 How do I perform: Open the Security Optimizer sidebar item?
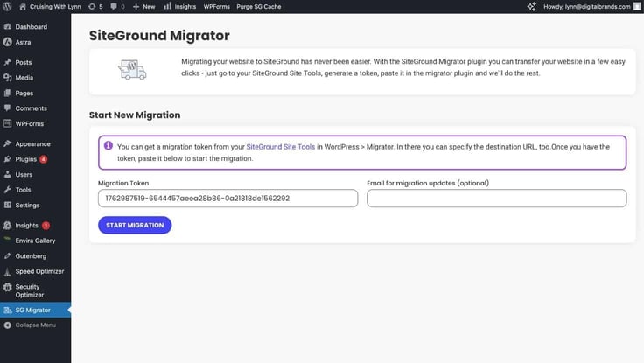pos(29,290)
